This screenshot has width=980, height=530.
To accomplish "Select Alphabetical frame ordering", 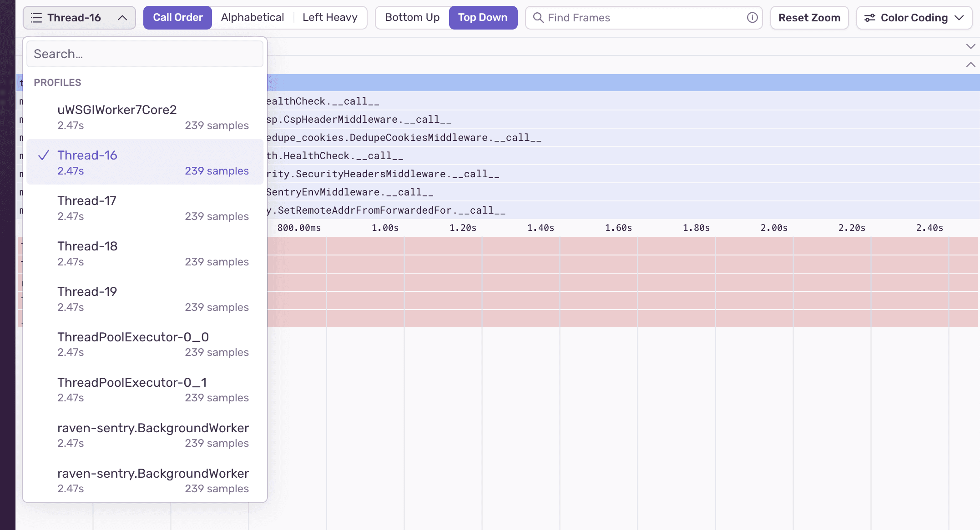I will pyautogui.click(x=252, y=17).
